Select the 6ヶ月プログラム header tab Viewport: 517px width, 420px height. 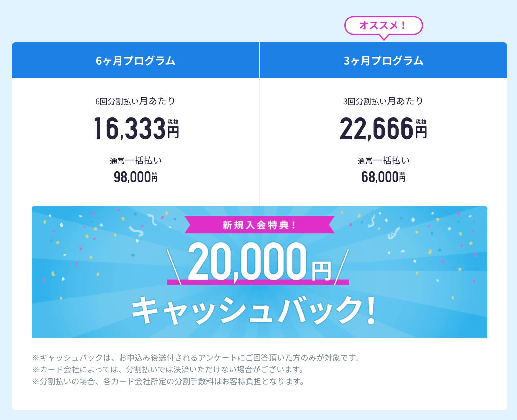click(x=136, y=61)
